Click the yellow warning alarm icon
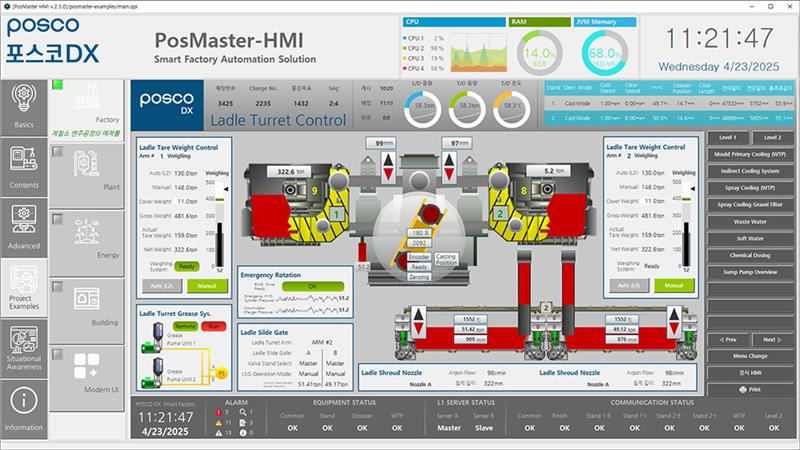Image resolution: width=800 pixels, height=450 pixels. click(218, 422)
